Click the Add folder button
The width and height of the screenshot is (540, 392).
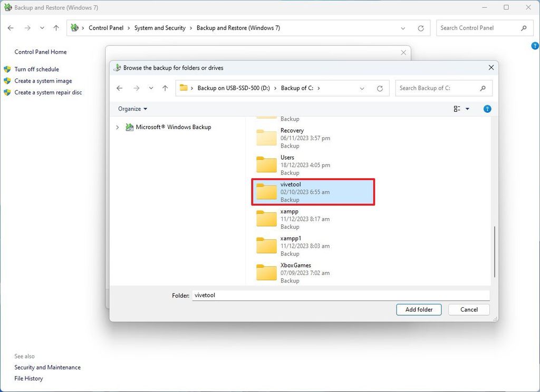tap(419, 310)
